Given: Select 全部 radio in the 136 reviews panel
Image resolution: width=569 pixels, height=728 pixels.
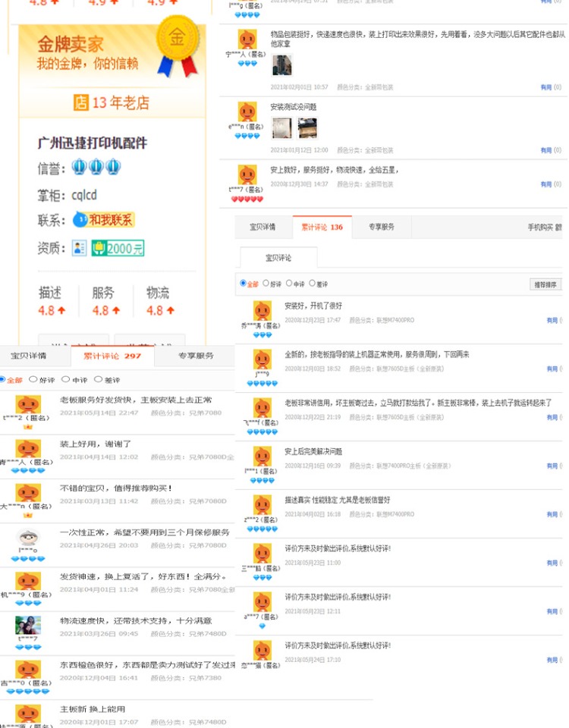Looking at the screenshot, I should [x=243, y=283].
